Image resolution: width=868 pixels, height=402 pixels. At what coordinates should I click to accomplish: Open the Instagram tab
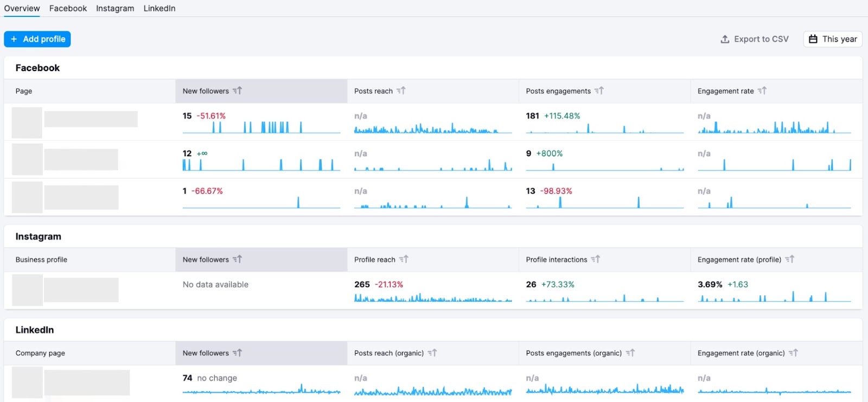pos(115,8)
